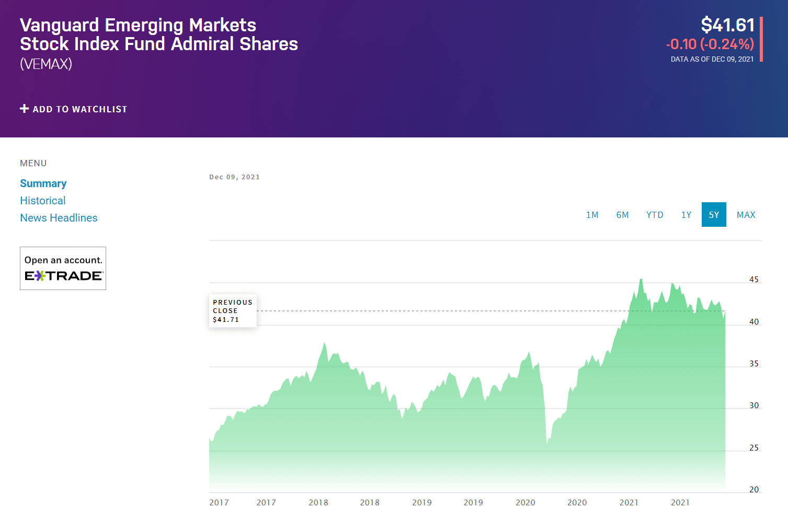Click the 45 y-axis label
The height and width of the screenshot is (532, 788).
pyautogui.click(x=754, y=280)
